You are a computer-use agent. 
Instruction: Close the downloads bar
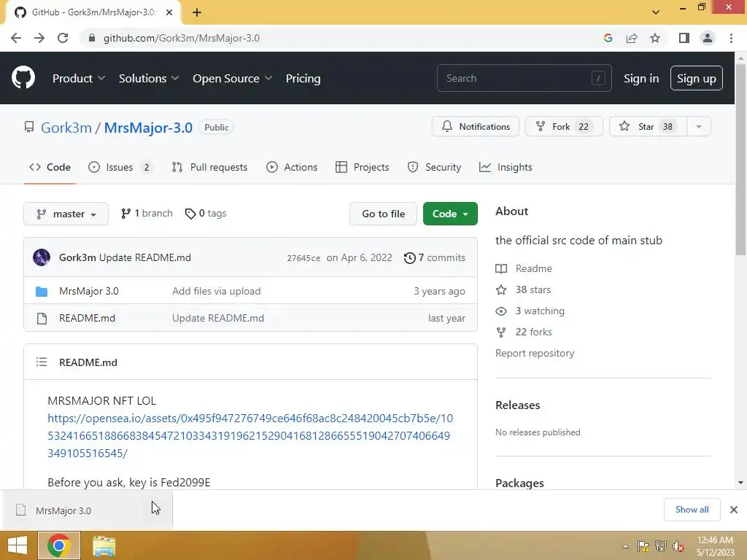coord(734,510)
